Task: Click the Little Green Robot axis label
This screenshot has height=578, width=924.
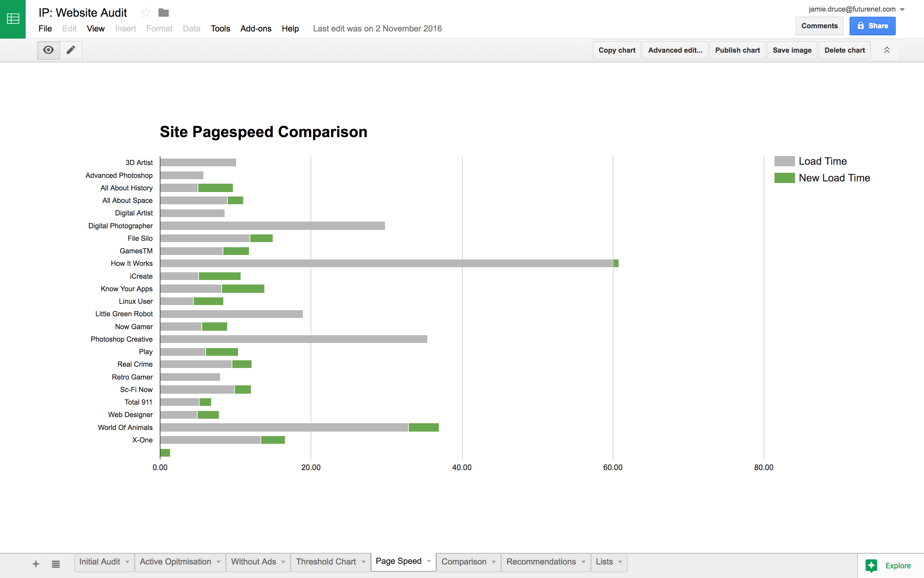Action: tap(124, 314)
